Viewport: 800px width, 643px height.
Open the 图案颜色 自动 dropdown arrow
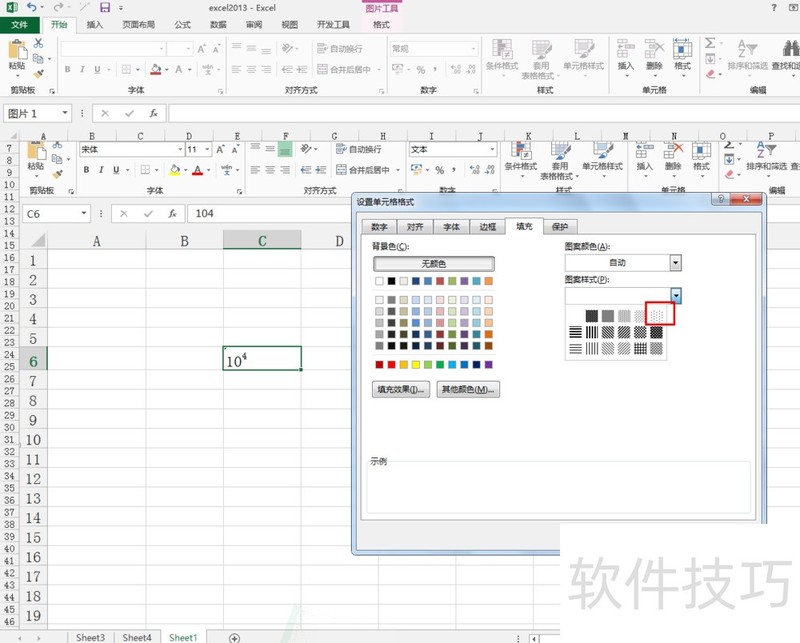676,263
